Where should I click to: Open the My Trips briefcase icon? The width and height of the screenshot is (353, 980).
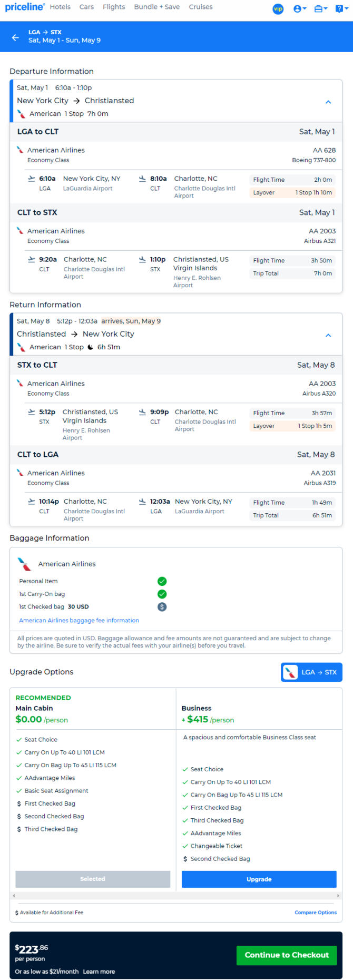tap(320, 9)
